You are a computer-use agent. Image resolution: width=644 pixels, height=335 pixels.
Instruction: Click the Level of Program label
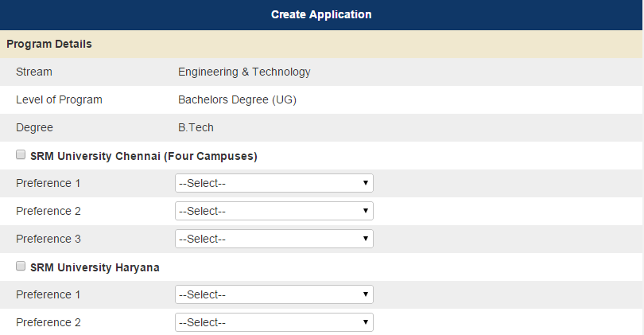[x=59, y=99]
